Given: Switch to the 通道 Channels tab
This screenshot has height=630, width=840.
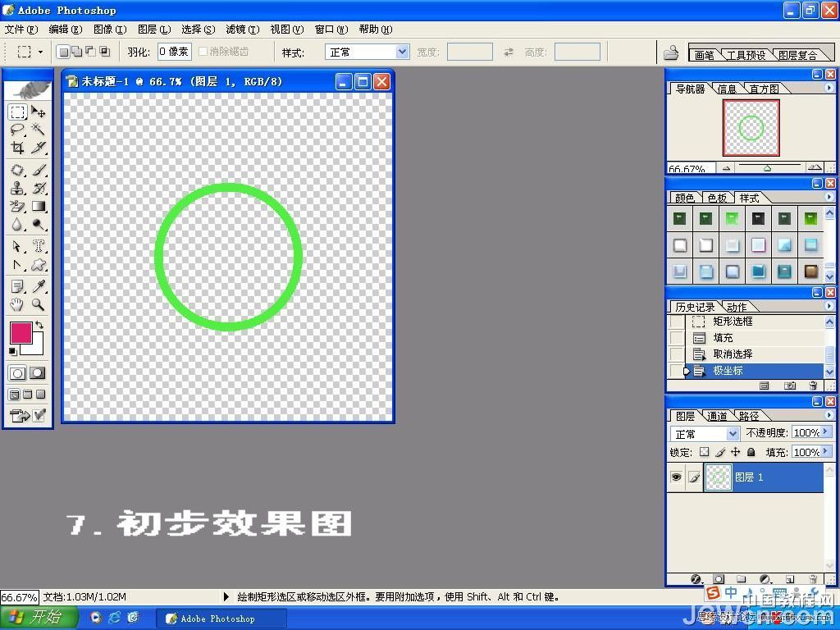Looking at the screenshot, I should coord(717,416).
